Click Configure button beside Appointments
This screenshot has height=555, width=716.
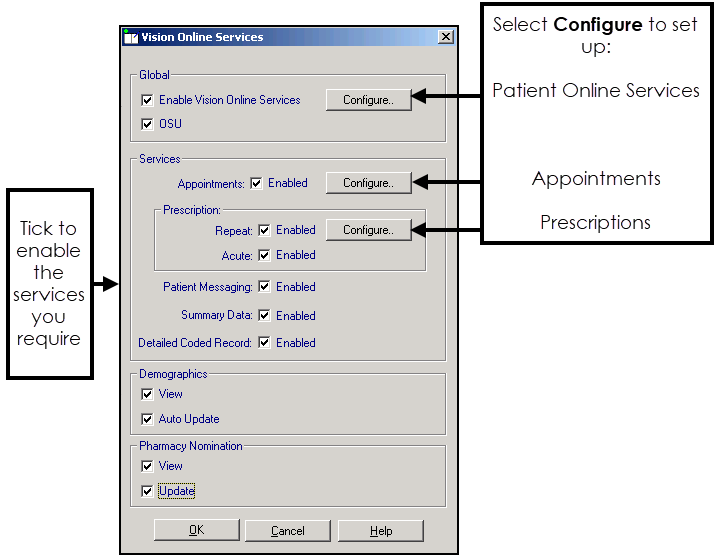pyautogui.click(x=368, y=183)
